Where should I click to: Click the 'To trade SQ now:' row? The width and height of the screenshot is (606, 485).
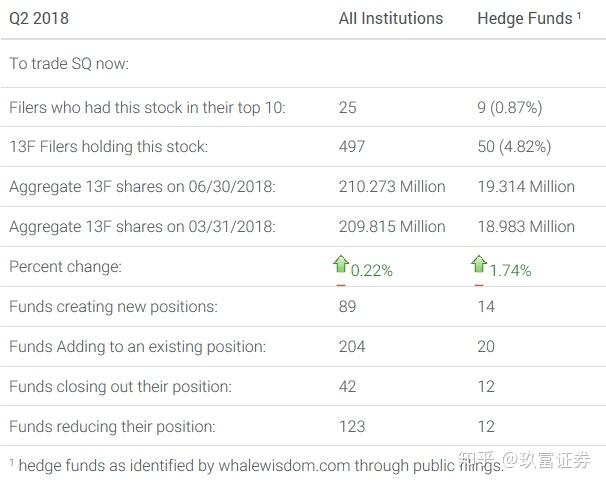tap(69, 64)
